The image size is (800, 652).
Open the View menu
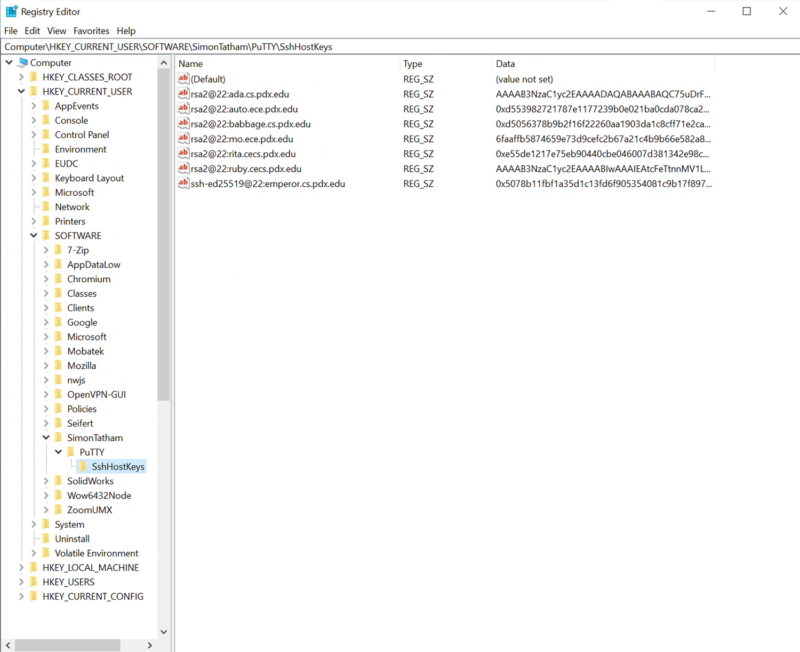tap(55, 30)
